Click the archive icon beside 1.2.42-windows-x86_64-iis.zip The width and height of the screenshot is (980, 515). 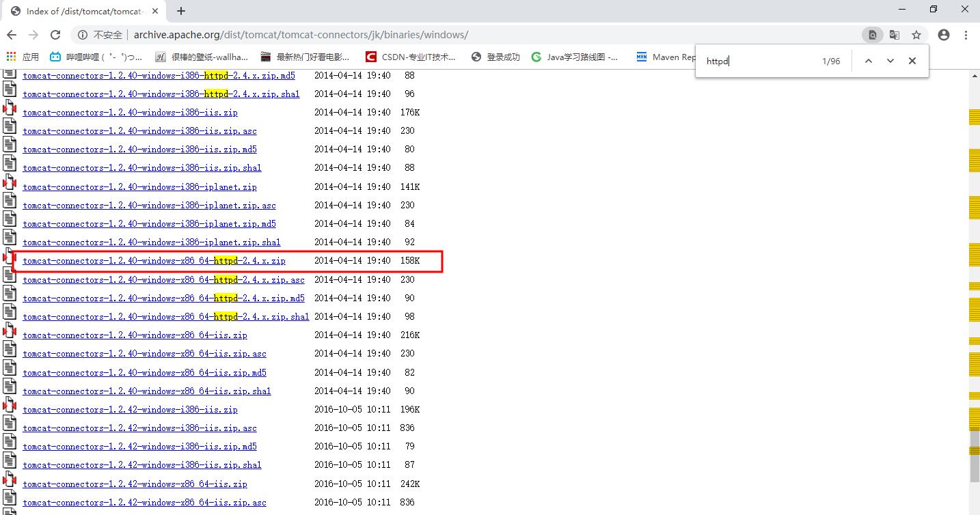pos(10,479)
